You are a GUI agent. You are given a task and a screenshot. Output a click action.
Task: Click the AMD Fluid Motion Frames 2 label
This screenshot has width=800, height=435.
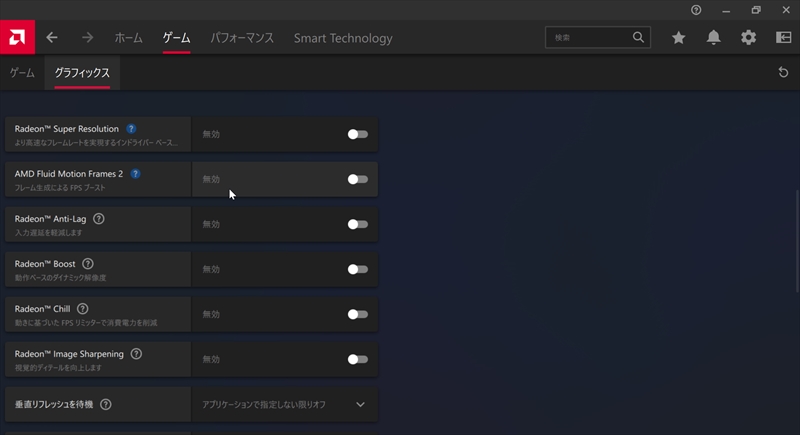coord(69,174)
